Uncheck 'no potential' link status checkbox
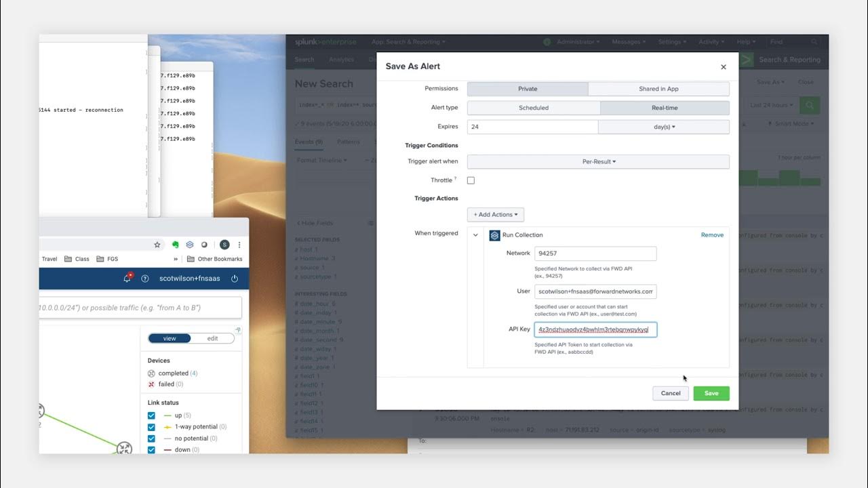Screen dimensions: 868x488 [x=152, y=439]
